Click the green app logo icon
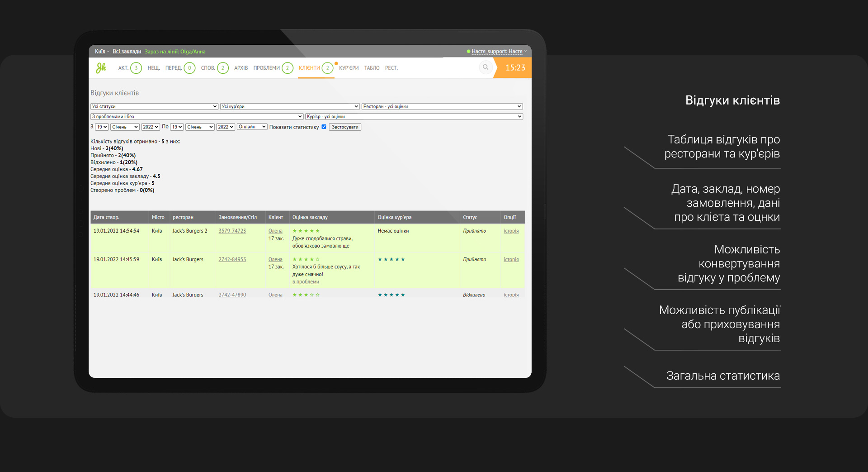Viewport: 868px width, 472px height. [101, 68]
